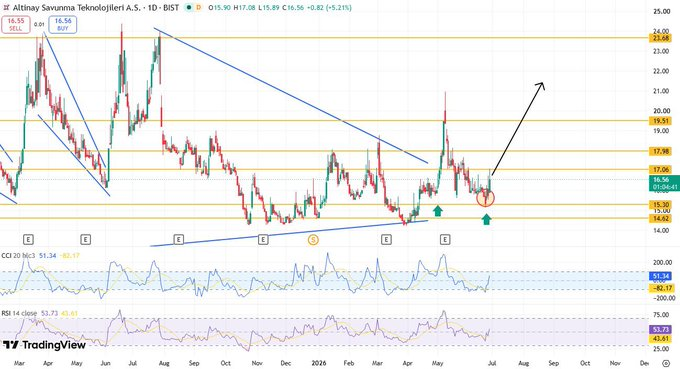
Task: Click the 25.00 label on the price scale
Action: pyautogui.click(x=661, y=12)
